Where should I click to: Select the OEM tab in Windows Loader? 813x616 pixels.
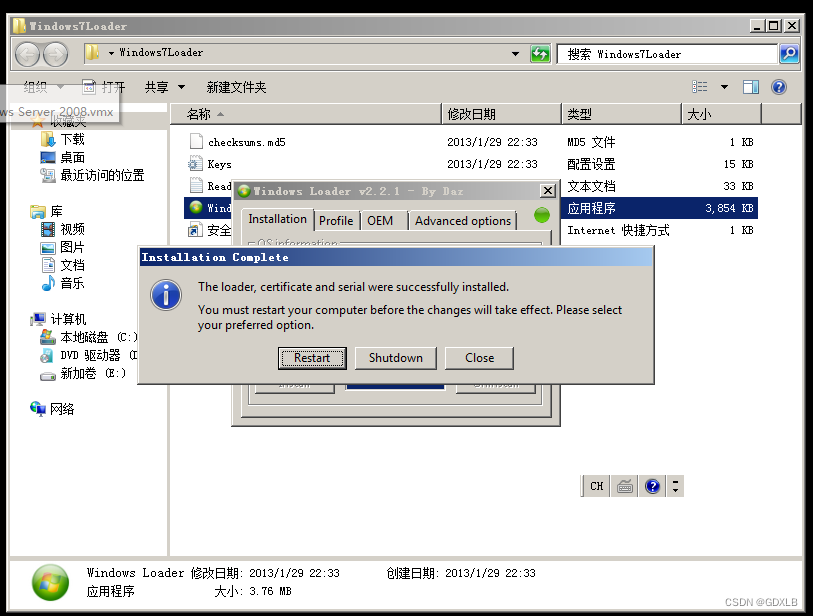(x=380, y=221)
